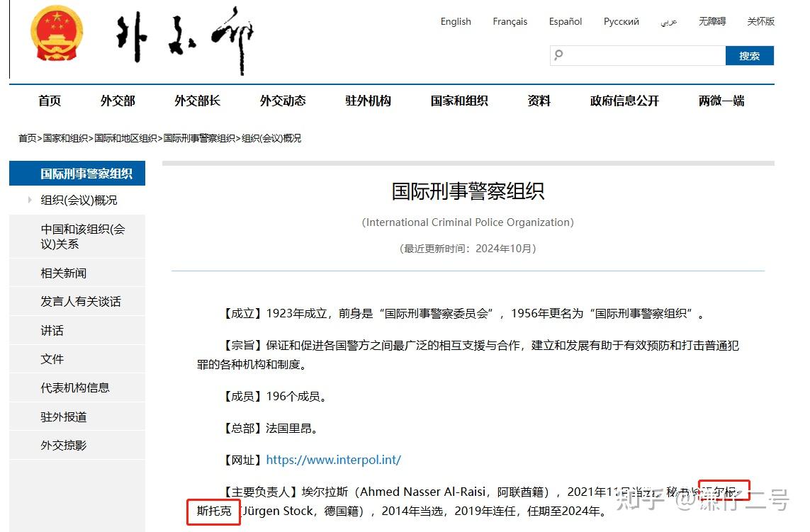Switch to Arabic language version

(x=669, y=22)
